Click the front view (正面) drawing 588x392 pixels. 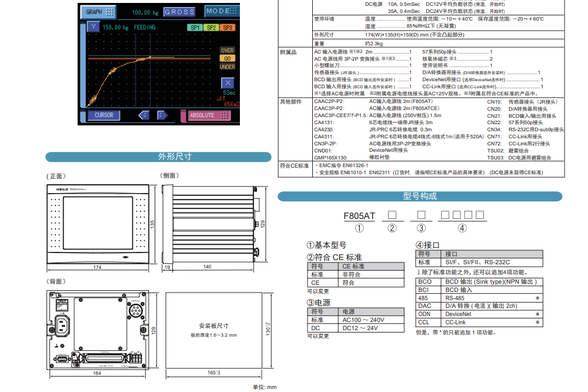click(98, 224)
